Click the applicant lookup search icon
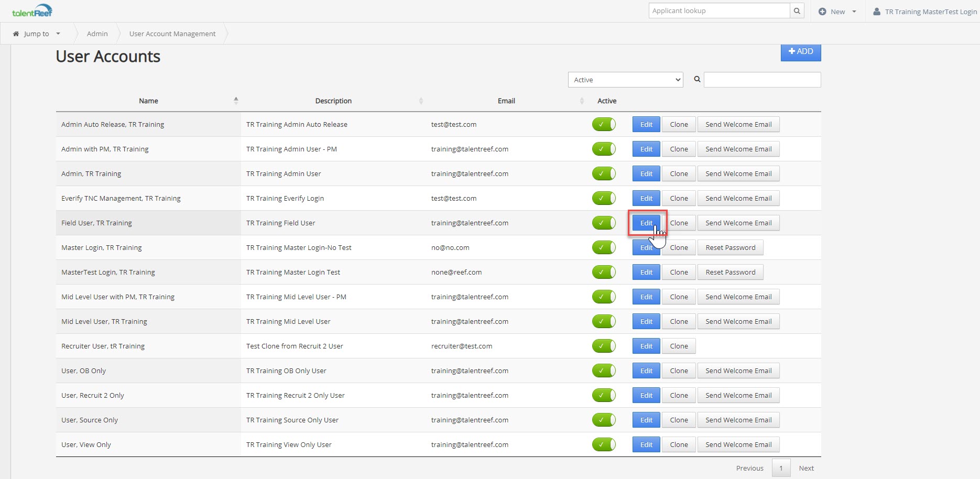Viewport: 980px width, 479px height. tap(797, 11)
